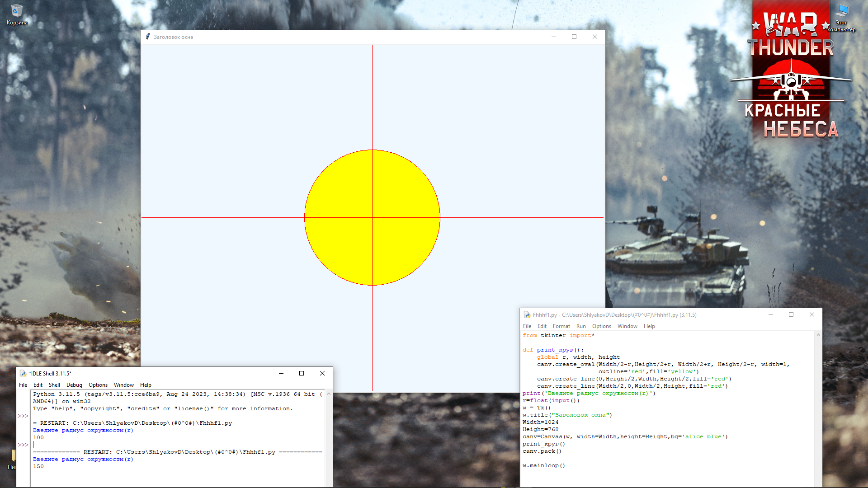Click the Edit menu in IDLE Shell
The image size is (868, 488).
tap(38, 385)
